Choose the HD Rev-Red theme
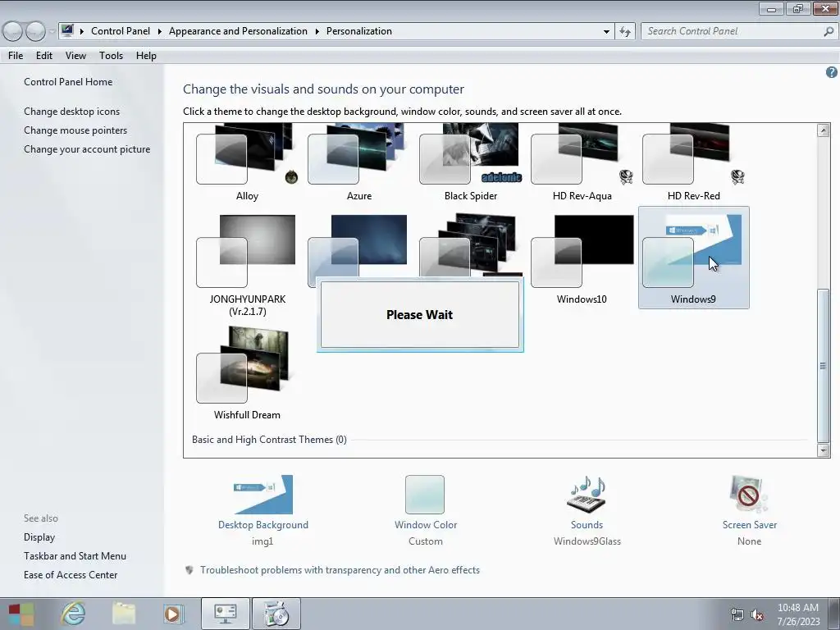The width and height of the screenshot is (840, 630). pos(693,163)
